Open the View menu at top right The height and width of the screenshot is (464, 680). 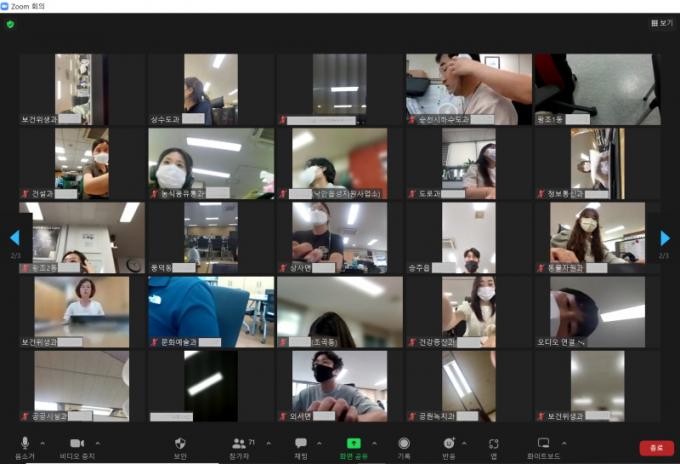661,22
